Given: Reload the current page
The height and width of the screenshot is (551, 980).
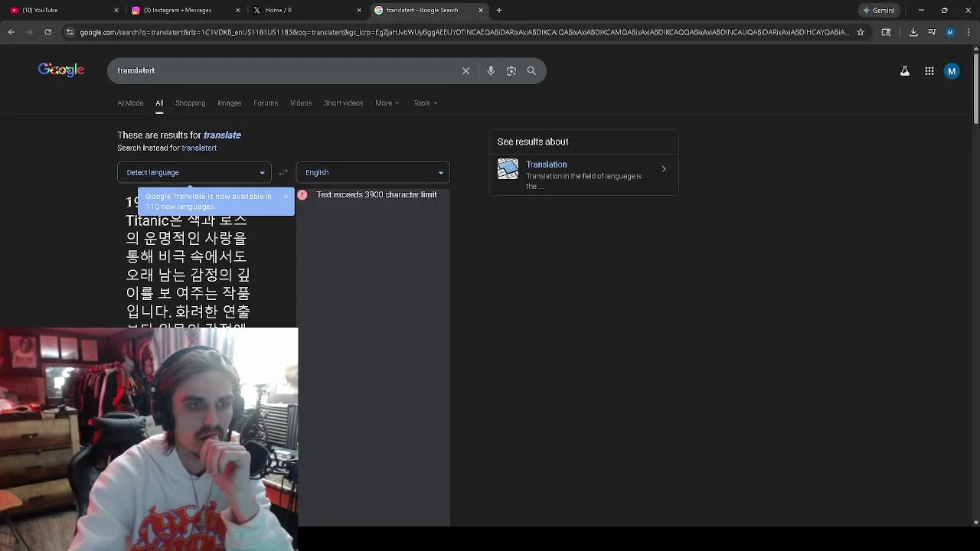Looking at the screenshot, I should tap(47, 32).
